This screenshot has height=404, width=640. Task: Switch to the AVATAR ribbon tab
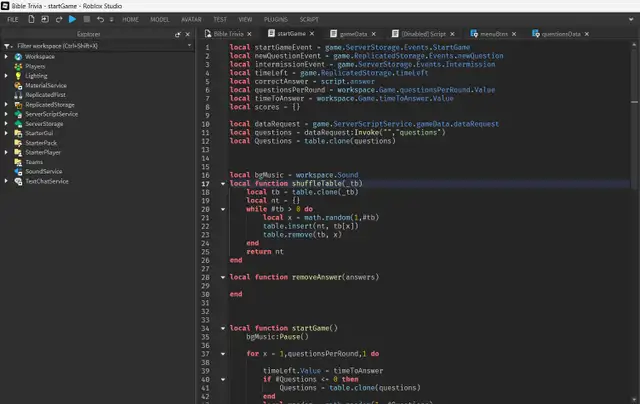191,20
